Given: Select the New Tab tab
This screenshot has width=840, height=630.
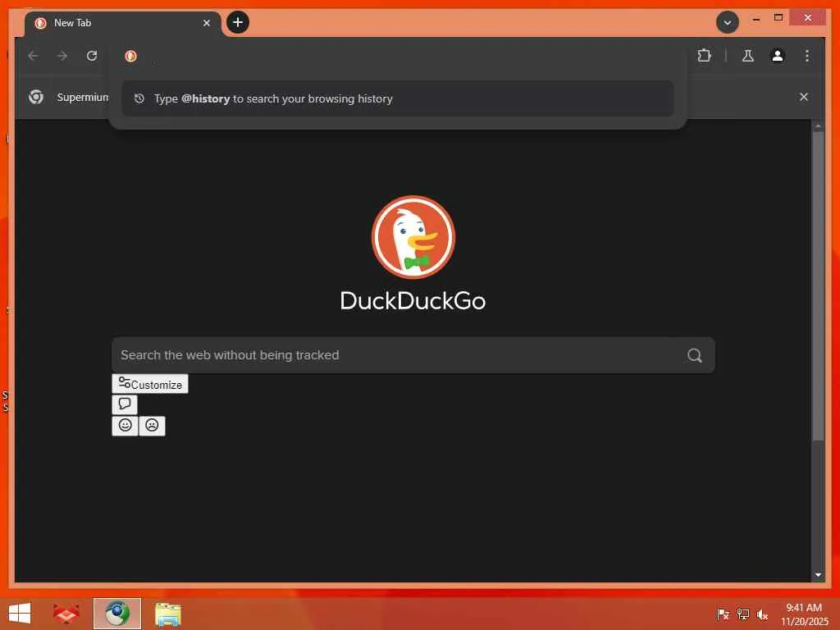Looking at the screenshot, I should pyautogui.click(x=123, y=23).
